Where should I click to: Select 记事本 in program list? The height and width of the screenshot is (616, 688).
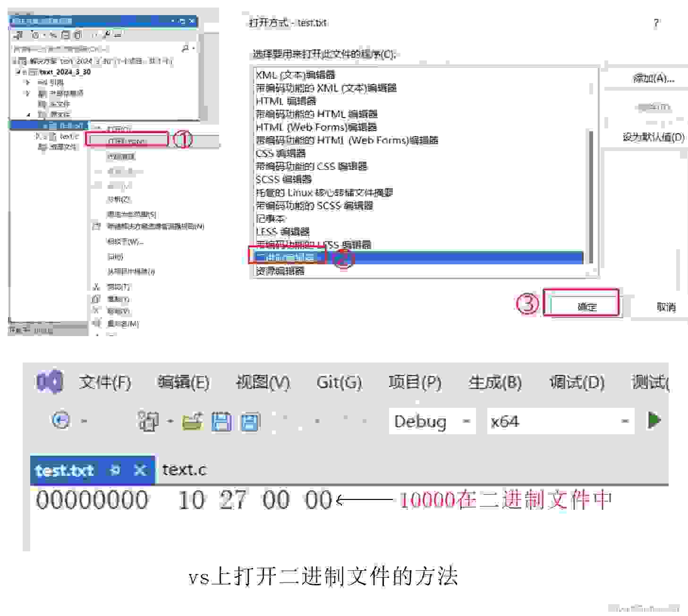click(x=271, y=219)
